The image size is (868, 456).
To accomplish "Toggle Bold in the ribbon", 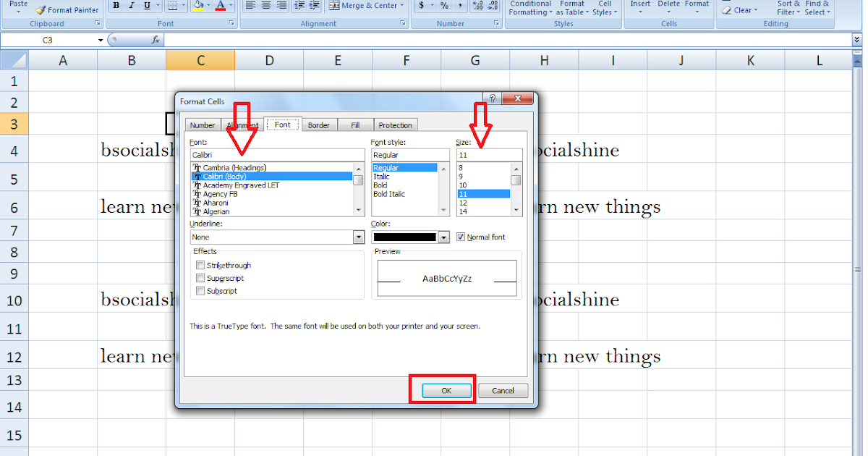I will click(116, 6).
